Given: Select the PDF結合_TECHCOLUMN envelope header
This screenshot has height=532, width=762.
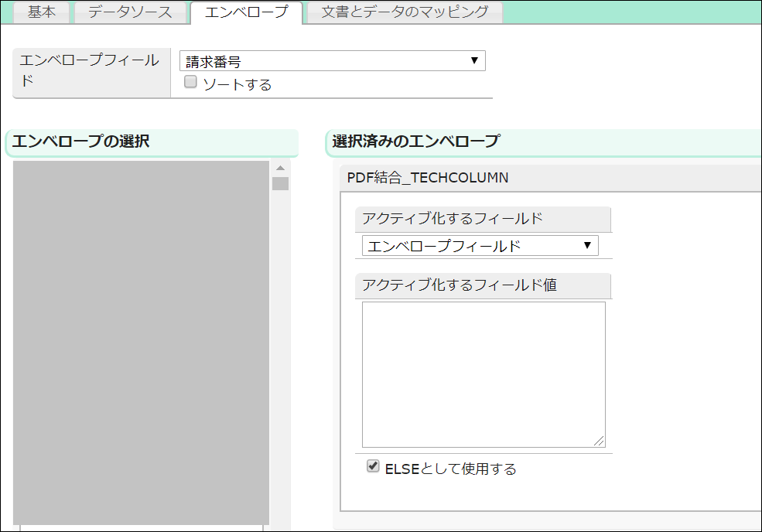Looking at the screenshot, I should tap(428, 178).
